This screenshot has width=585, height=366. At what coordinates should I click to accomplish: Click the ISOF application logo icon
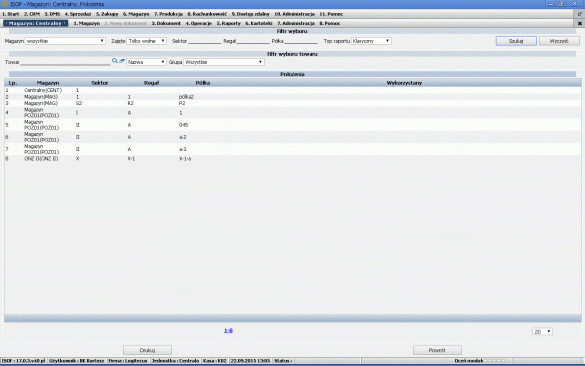click(5, 4)
